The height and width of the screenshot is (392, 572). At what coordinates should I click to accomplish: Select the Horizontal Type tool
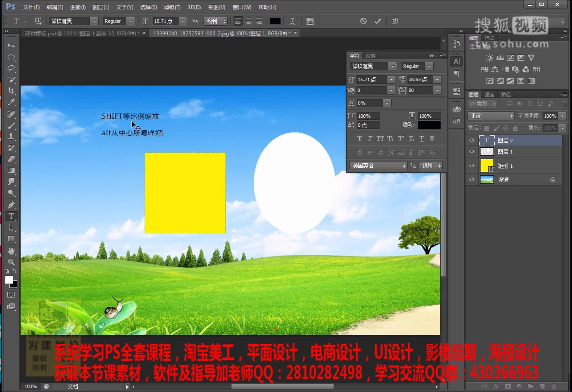coord(11,216)
